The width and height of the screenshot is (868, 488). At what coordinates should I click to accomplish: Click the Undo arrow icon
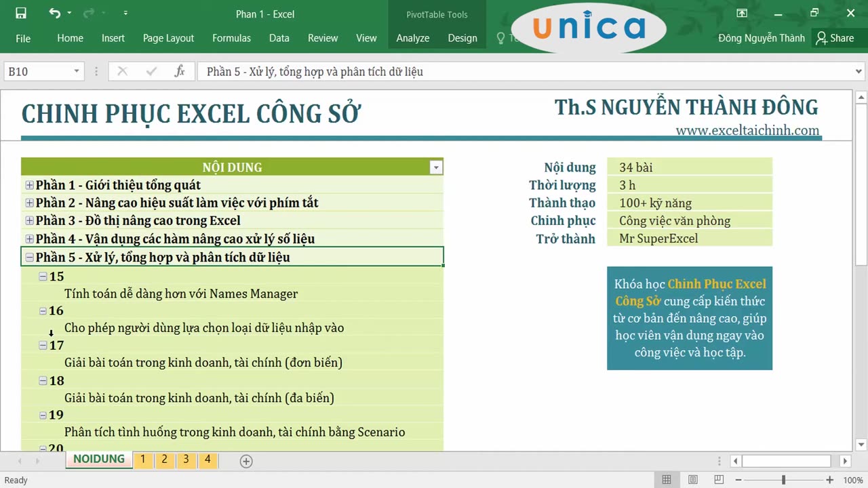[55, 13]
